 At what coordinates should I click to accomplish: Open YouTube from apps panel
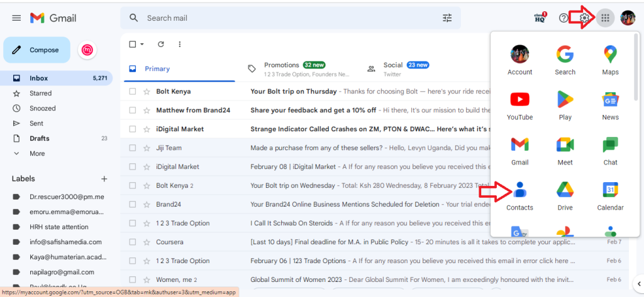519,105
